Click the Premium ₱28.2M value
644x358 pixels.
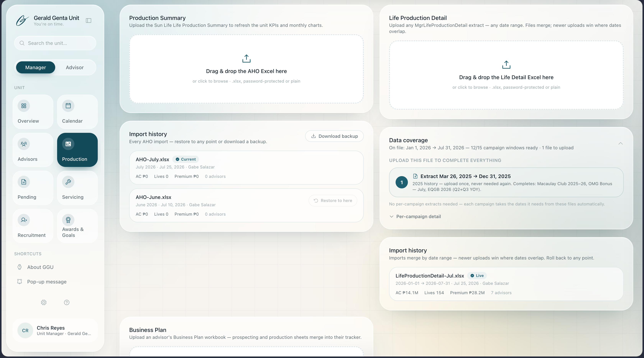coord(467,293)
